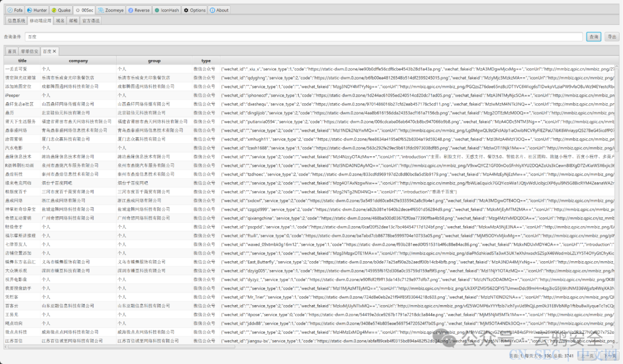Open the Fofa search engine tab
Screen dimensions: 623x364
[15, 10]
